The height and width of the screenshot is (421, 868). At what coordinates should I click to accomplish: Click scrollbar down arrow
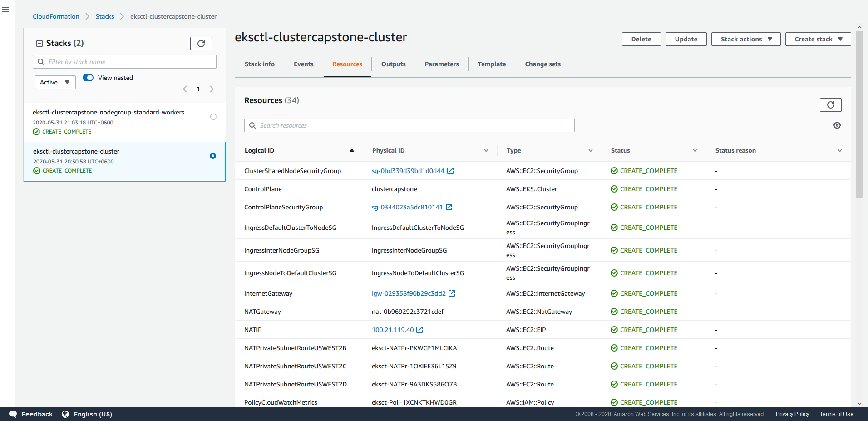point(859,403)
